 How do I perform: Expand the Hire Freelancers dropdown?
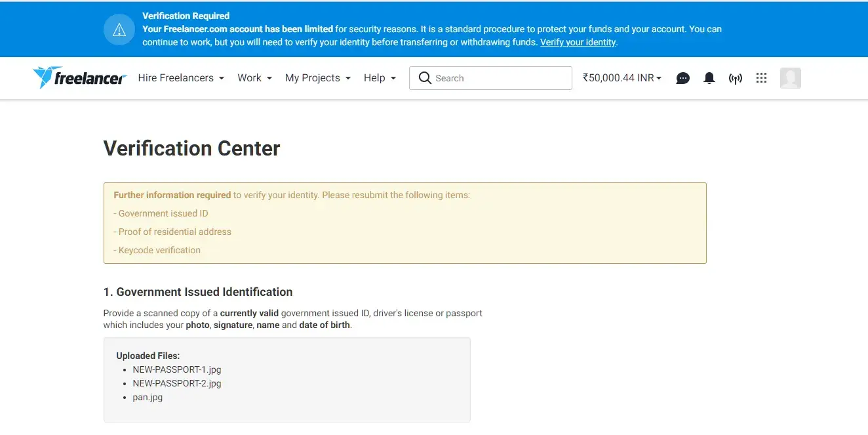[x=181, y=78]
